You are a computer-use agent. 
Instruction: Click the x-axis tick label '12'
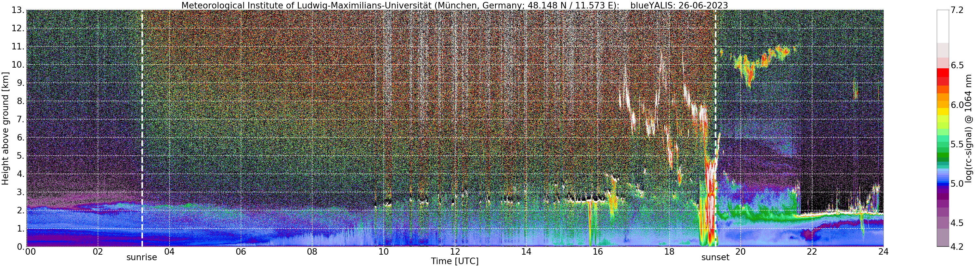(x=455, y=252)
